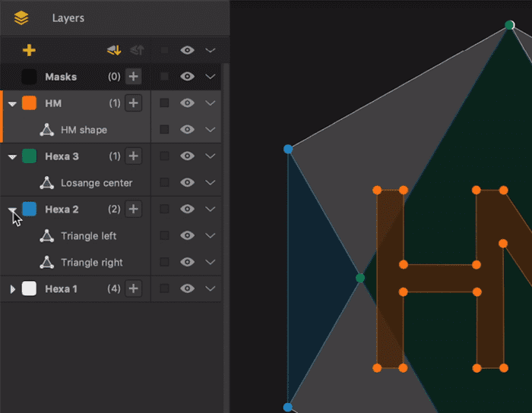The width and height of the screenshot is (532, 413).
Task: Click the yellow add layer plus icon
Action: [x=29, y=50]
